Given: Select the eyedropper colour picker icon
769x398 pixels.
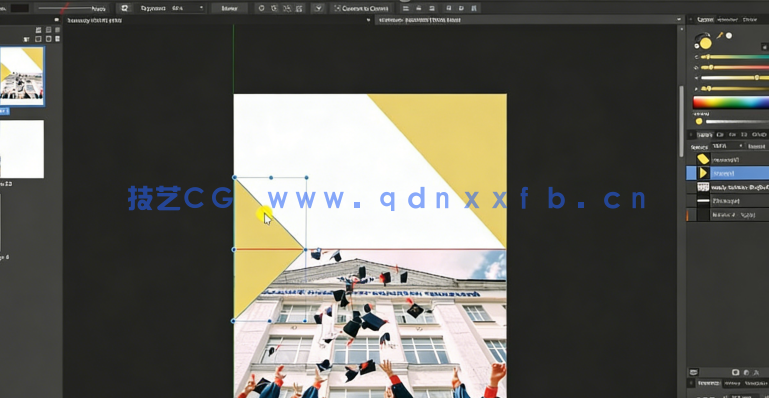Looking at the screenshot, I should [x=720, y=35].
